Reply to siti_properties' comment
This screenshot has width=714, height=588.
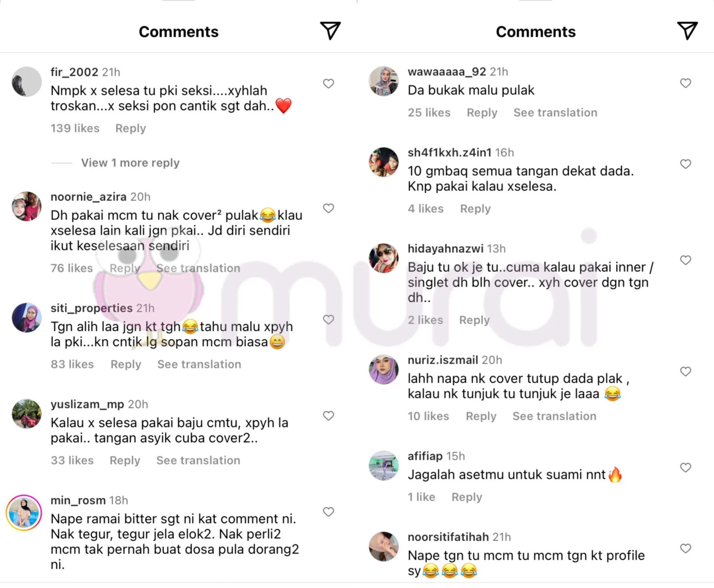126,364
